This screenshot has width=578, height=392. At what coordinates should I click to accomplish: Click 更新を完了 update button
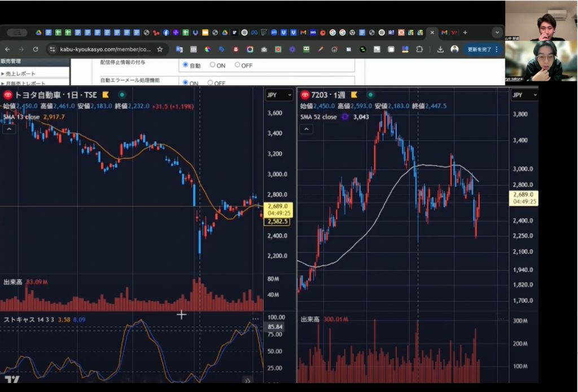click(479, 49)
